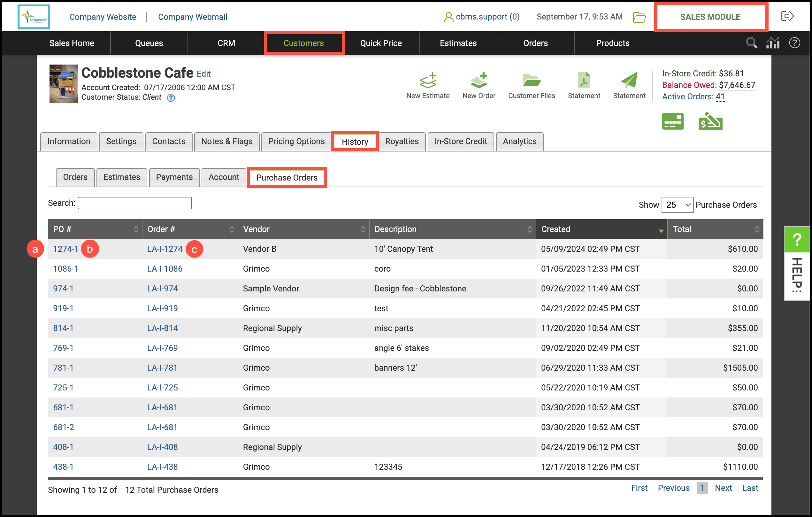Click the Search input field
The image size is (812, 517).
(134, 203)
